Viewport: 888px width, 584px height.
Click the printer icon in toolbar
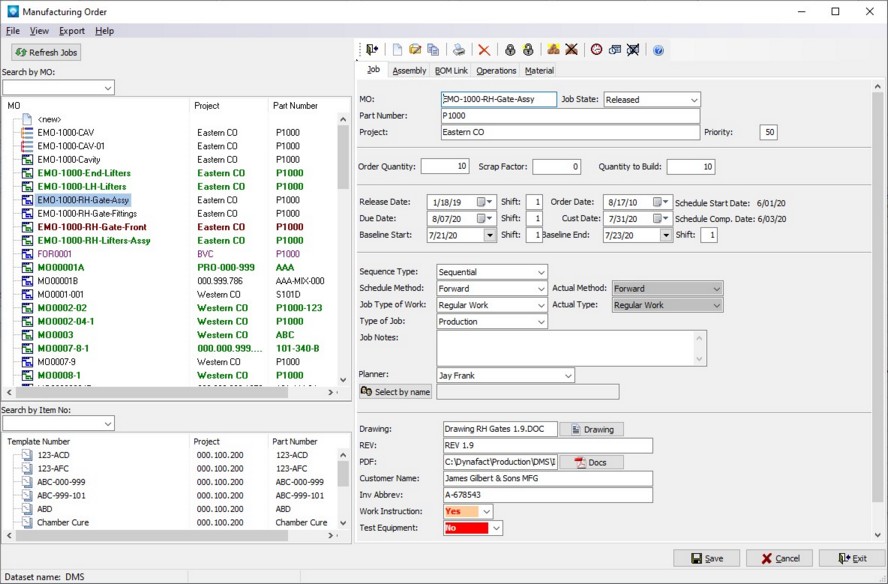click(x=458, y=49)
